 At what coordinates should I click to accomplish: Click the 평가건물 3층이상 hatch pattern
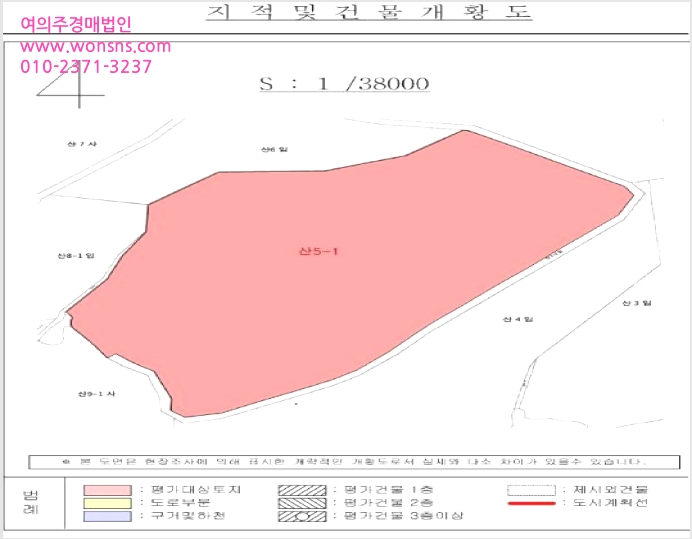point(302,516)
